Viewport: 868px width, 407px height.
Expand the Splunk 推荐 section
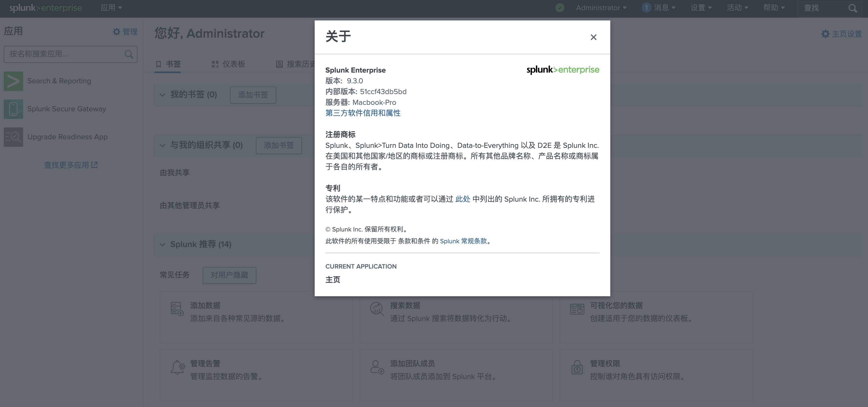[162, 244]
